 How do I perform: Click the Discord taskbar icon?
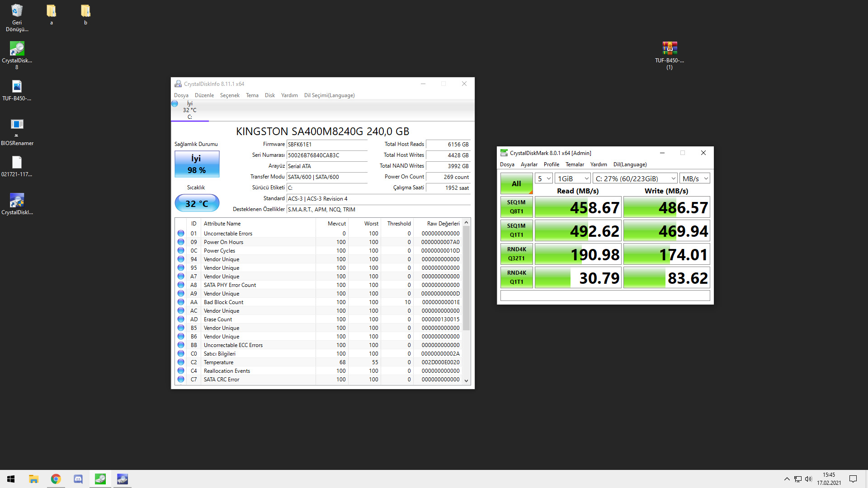[78, 479]
